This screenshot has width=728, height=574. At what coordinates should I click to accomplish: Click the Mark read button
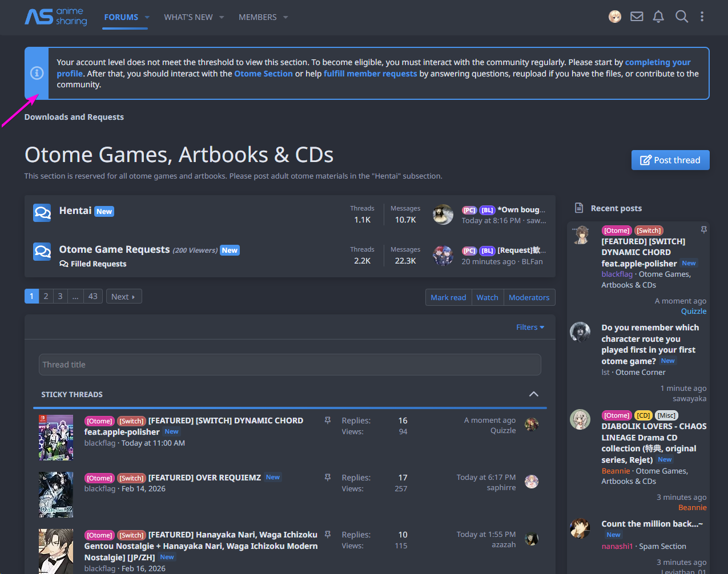point(448,297)
